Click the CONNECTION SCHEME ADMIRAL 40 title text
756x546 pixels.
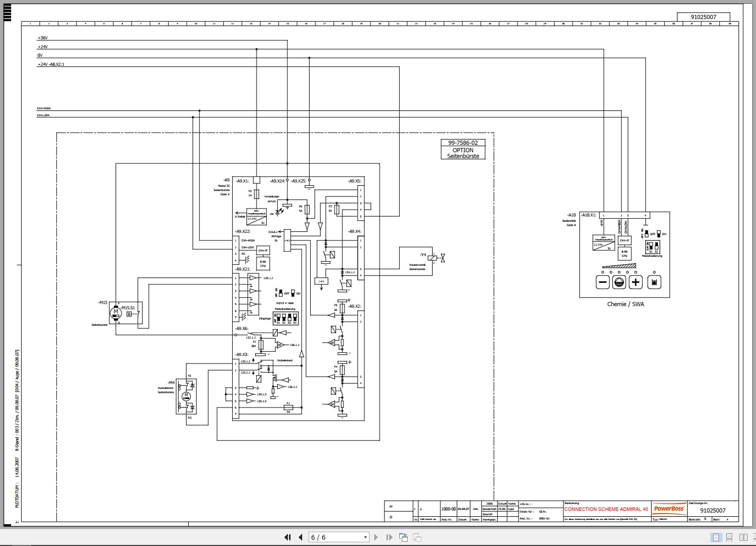606,509
